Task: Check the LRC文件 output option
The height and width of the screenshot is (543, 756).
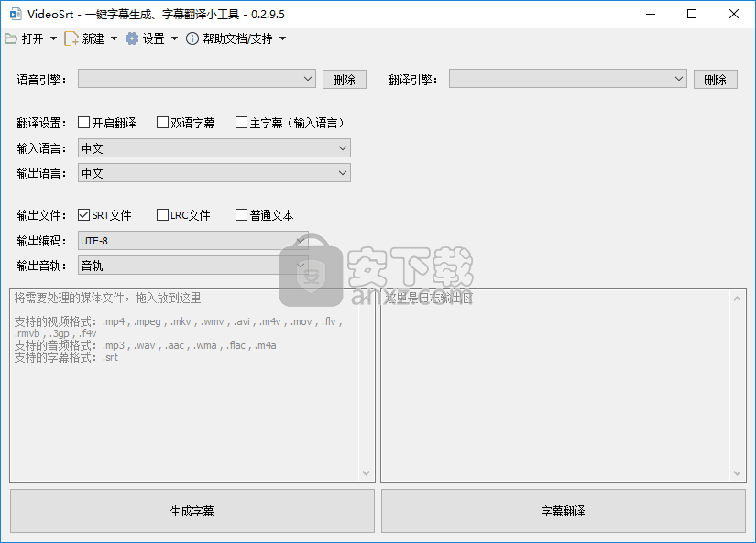Action: (162, 215)
